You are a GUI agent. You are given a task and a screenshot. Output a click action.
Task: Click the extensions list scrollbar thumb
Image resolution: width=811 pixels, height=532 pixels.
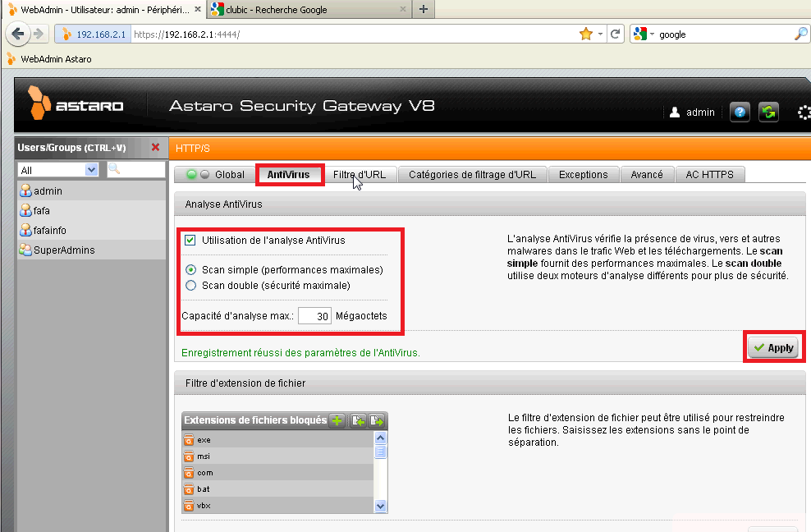(381, 452)
